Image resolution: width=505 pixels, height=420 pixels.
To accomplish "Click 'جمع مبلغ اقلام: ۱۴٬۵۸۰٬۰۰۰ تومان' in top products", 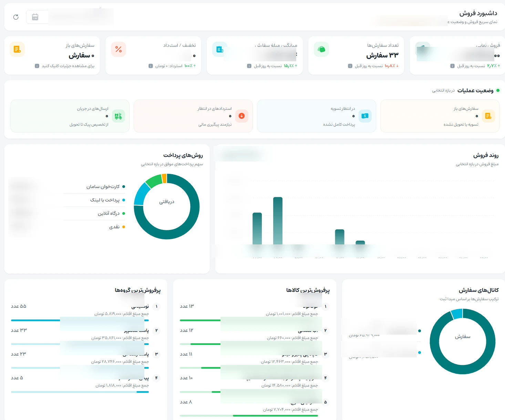I will [290, 386].
